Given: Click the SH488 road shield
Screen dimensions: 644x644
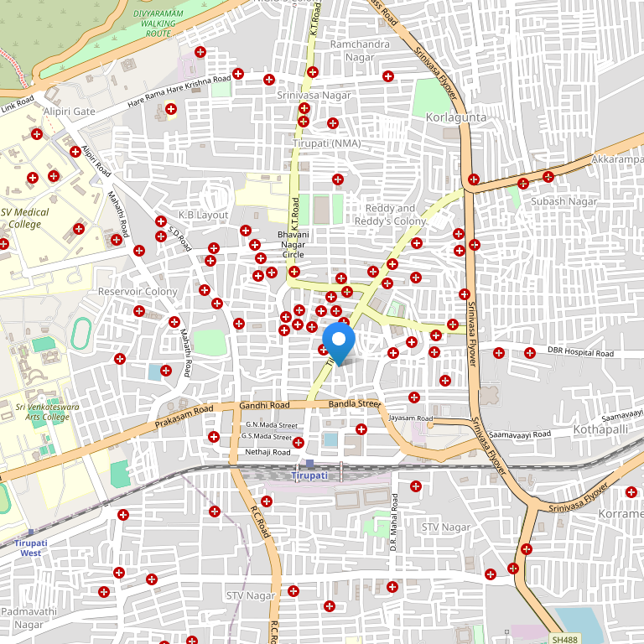Looking at the screenshot, I should point(564,640).
